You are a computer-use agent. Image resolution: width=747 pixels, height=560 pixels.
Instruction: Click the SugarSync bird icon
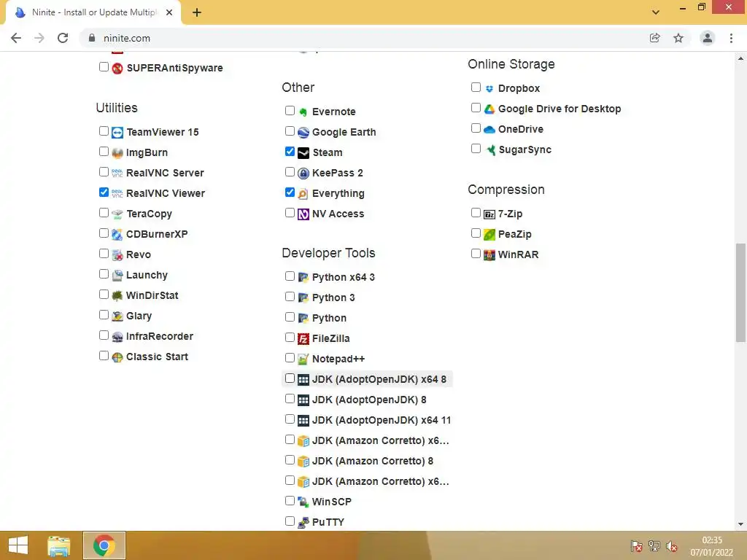click(x=489, y=150)
